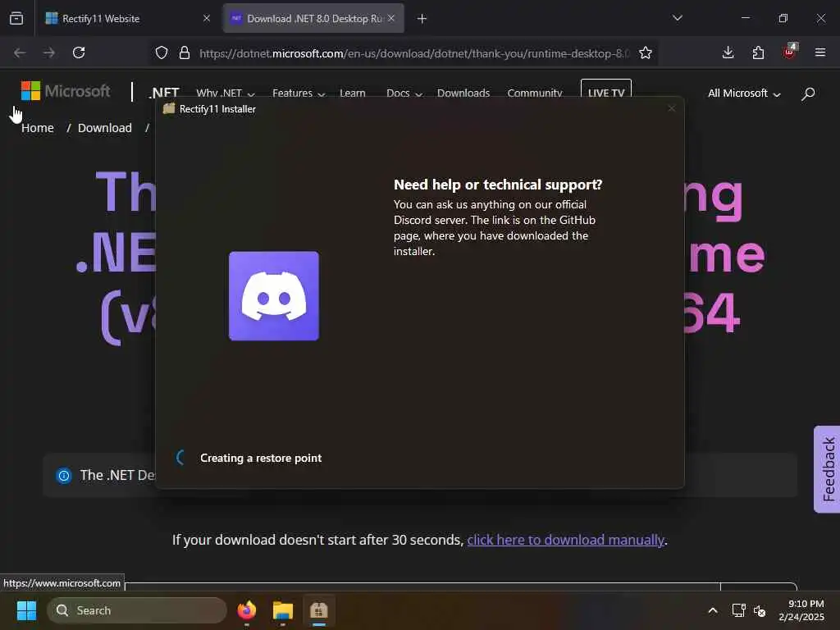This screenshot has height=630, width=840.
Task: Restore down the Firefox window
Action: click(783, 18)
